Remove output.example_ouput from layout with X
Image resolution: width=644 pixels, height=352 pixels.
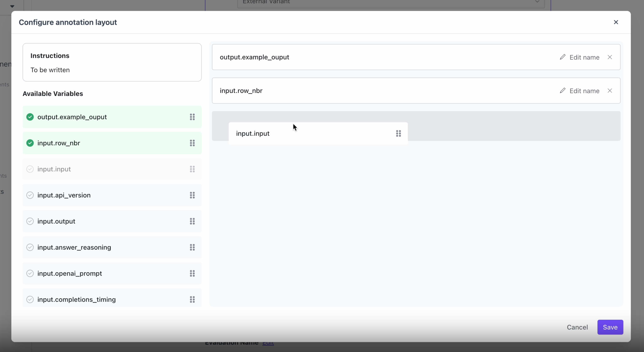tap(610, 57)
